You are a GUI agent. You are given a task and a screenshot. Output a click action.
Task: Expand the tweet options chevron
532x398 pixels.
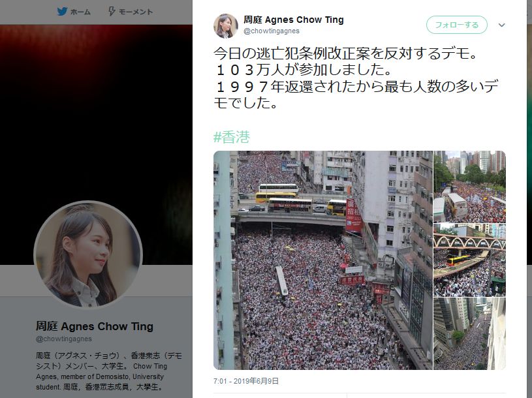(x=502, y=25)
